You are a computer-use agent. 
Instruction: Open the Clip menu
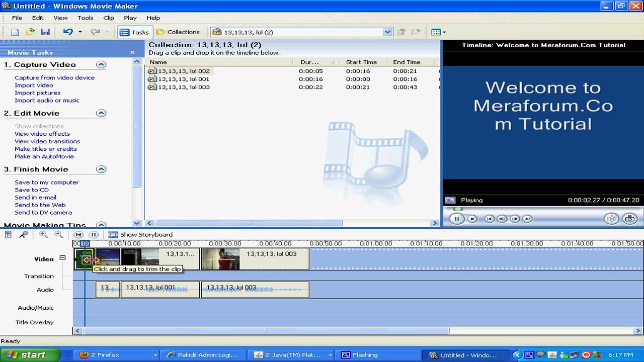pyautogui.click(x=109, y=18)
